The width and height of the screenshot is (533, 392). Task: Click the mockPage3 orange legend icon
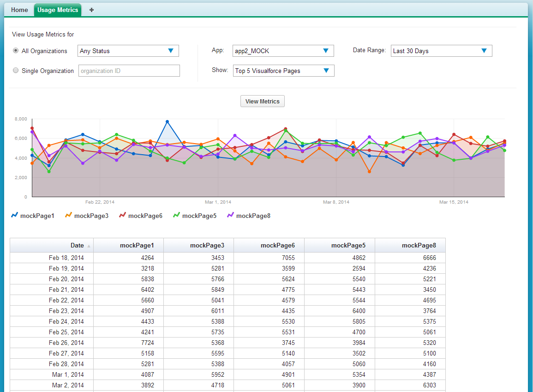[x=68, y=215]
